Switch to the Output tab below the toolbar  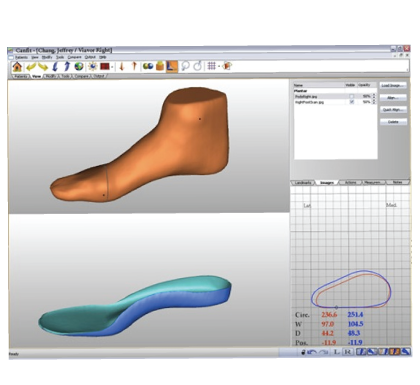click(x=99, y=76)
